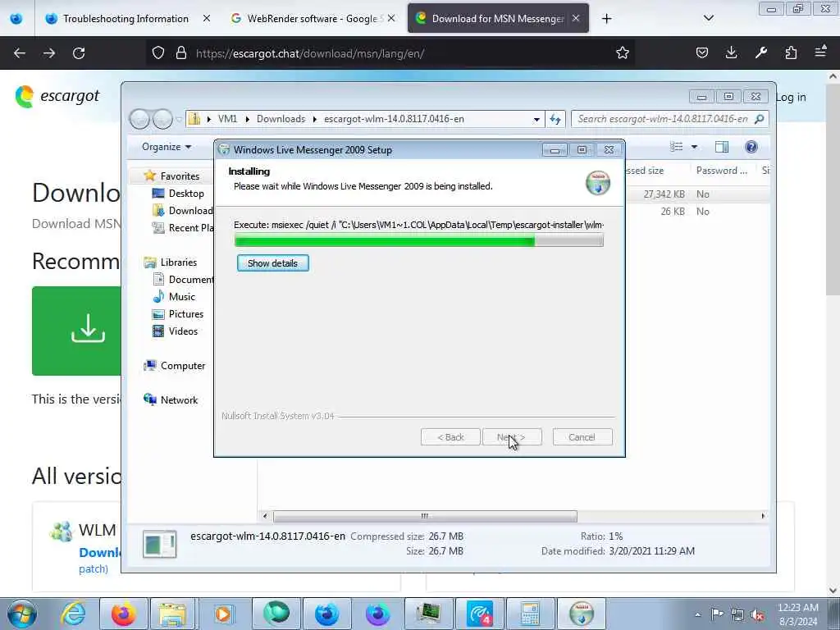This screenshot has height=630, width=840.
Task: Click Show details in the installer
Action: [x=272, y=263]
